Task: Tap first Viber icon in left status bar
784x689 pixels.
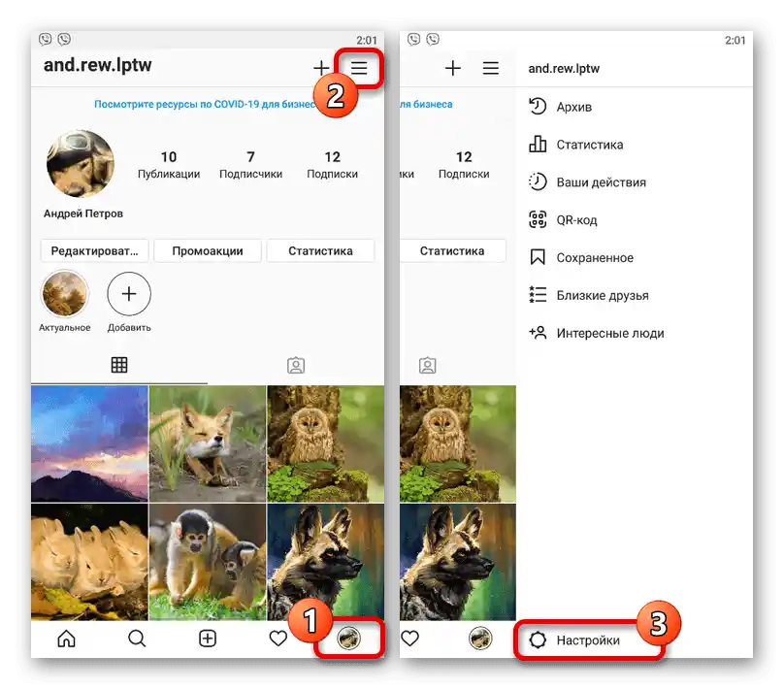Action: coord(45,39)
